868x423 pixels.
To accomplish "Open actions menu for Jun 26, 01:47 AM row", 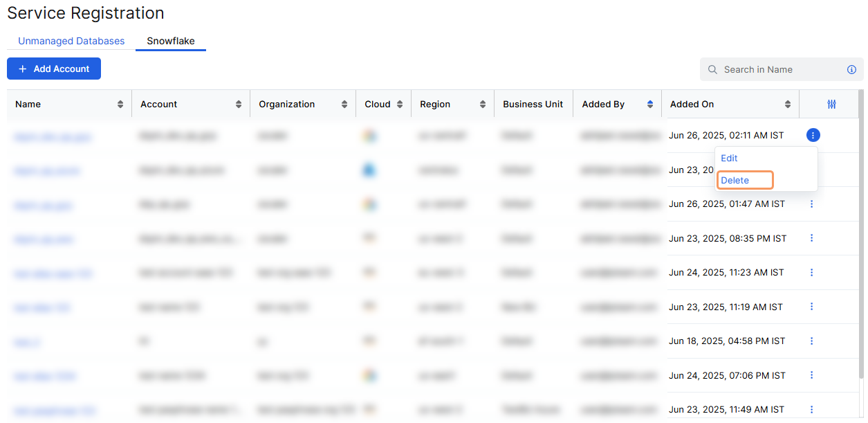I will 811,204.
